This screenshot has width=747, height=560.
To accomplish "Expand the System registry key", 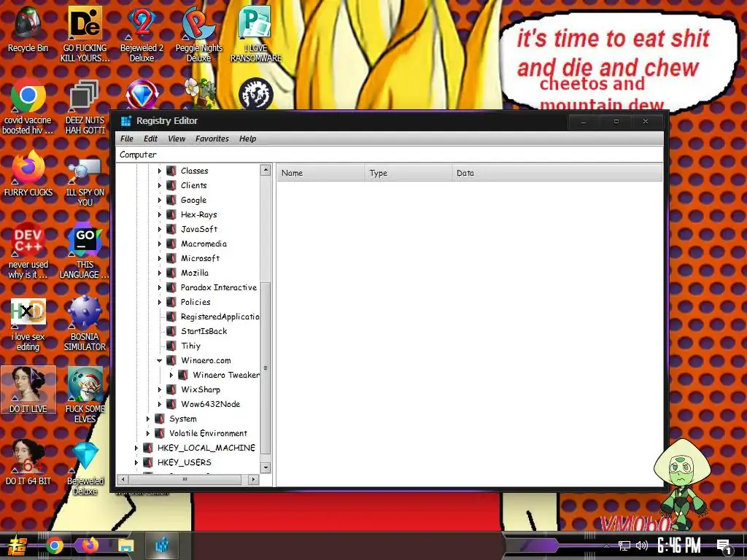I will 147,419.
